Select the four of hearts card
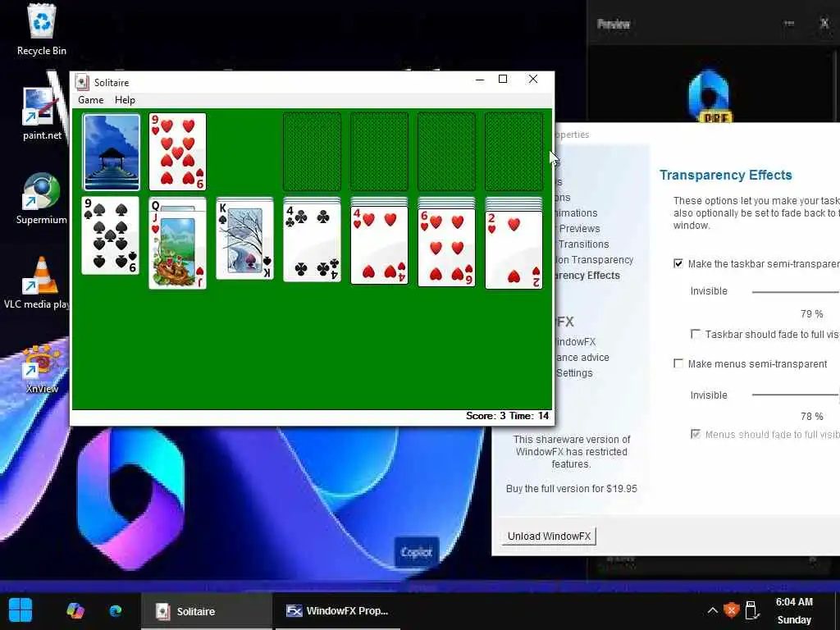This screenshot has width=840, height=630. pos(379,245)
